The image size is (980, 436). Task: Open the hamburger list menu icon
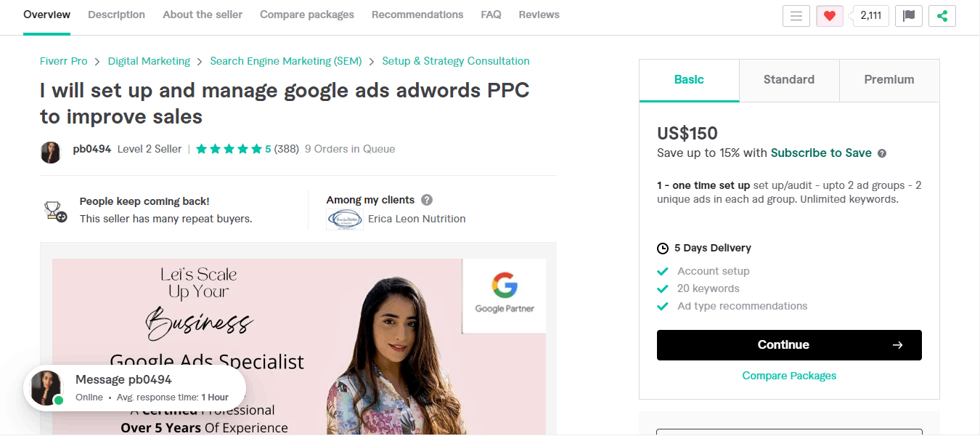point(796,16)
